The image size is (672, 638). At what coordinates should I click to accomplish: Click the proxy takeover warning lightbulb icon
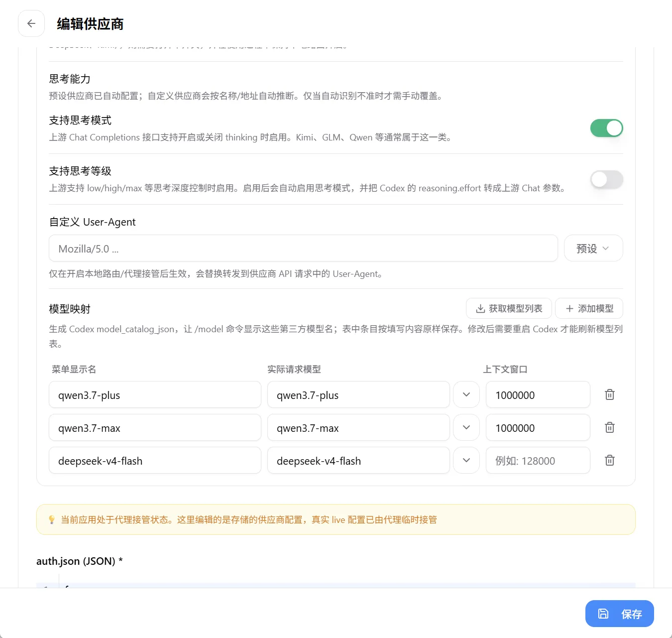pyautogui.click(x=52, y=520)
